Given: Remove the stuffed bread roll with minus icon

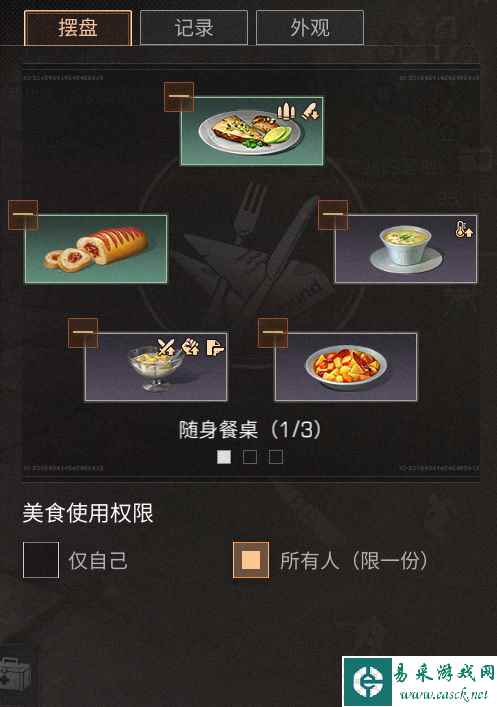Looking at the screenshot, I should (23, 214).
